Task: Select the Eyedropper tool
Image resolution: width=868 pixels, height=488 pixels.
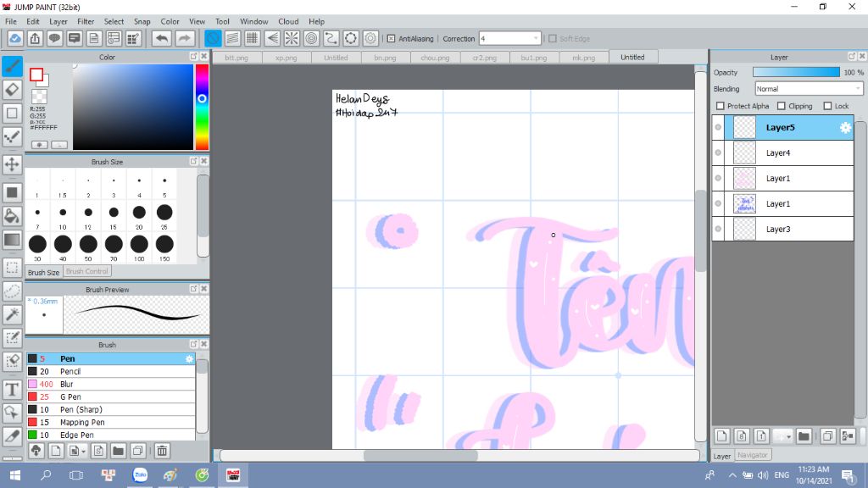Action: tap(12, 436)
